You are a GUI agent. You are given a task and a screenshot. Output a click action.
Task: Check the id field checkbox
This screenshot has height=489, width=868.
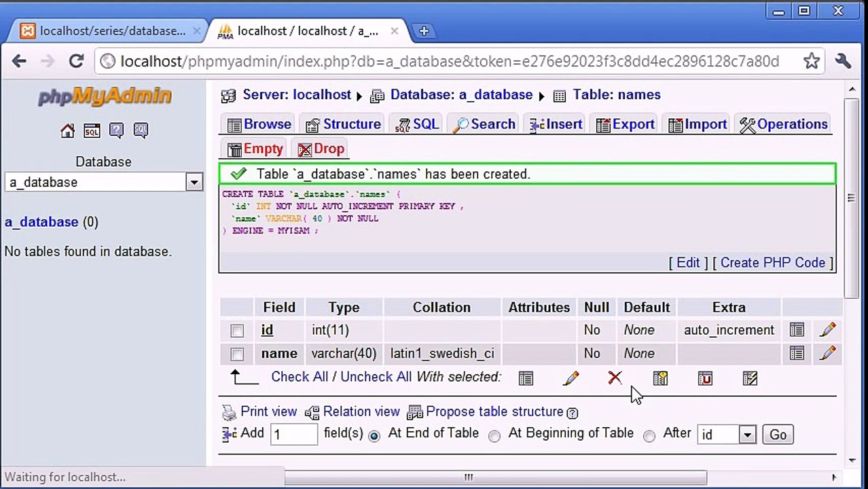[x=237, y=331]
